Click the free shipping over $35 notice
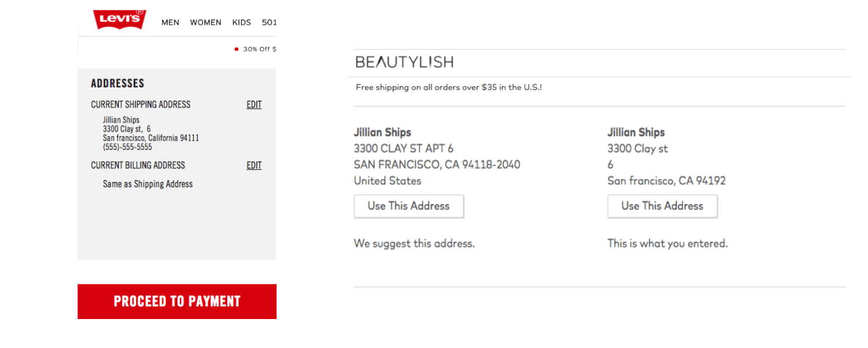868x348 pixels. pos(449,87)
